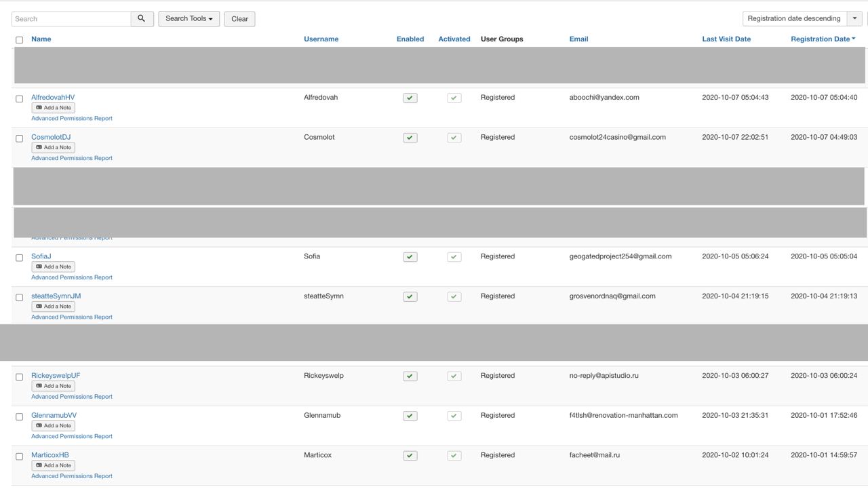Add a Note for CosmolotDJ

coord(54,148)
